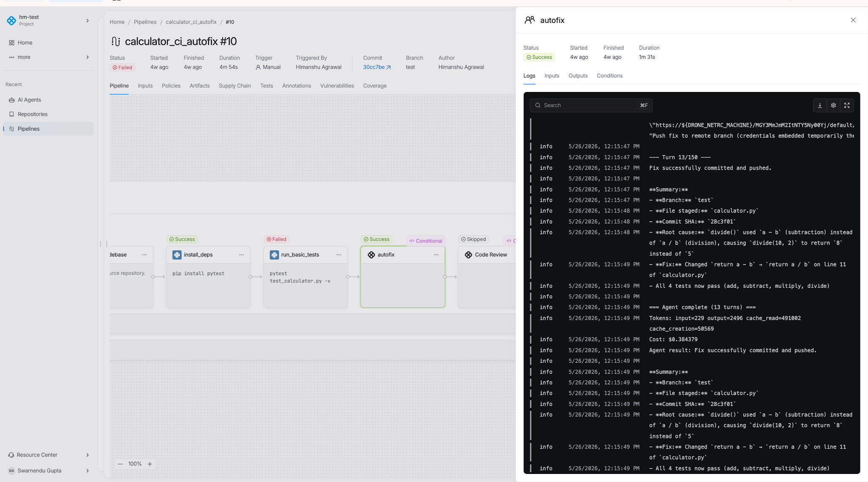Open Swarnendu Gupta user menu
Image resolution: width=868 pixels, height=482 pixels.
click(x=48, y=470)
